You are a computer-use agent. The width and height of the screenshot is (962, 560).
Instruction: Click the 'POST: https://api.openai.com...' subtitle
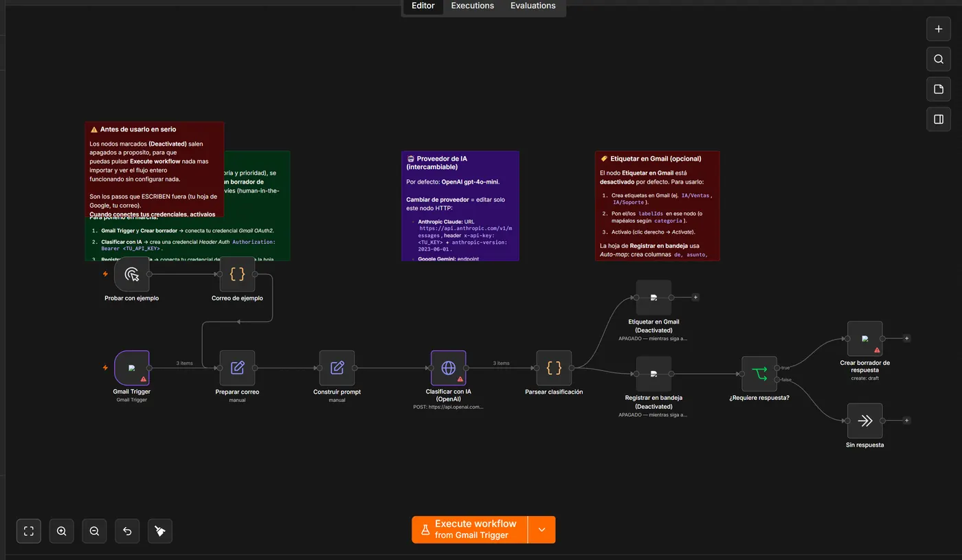coord(449,407)
